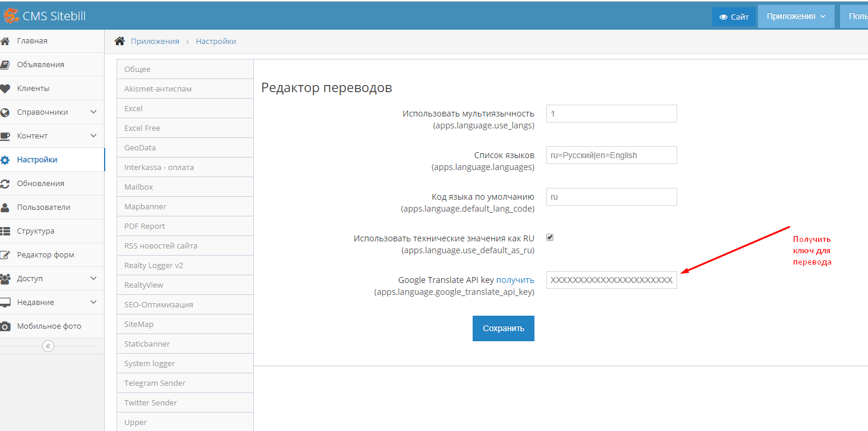Select the Общее settings tab
This screenshot has width=868, height=431.
tap(185, 69)
